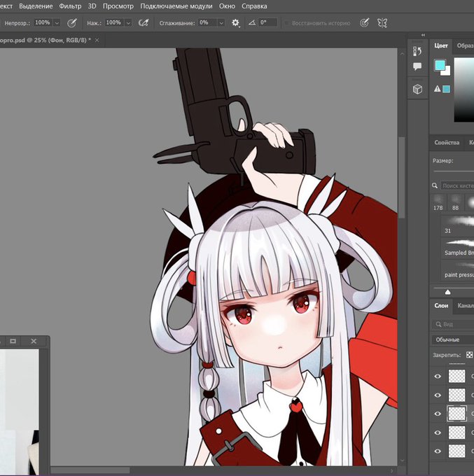Select the 178 brush preset
The image size is (474, 476).
(x=438, y=203)
